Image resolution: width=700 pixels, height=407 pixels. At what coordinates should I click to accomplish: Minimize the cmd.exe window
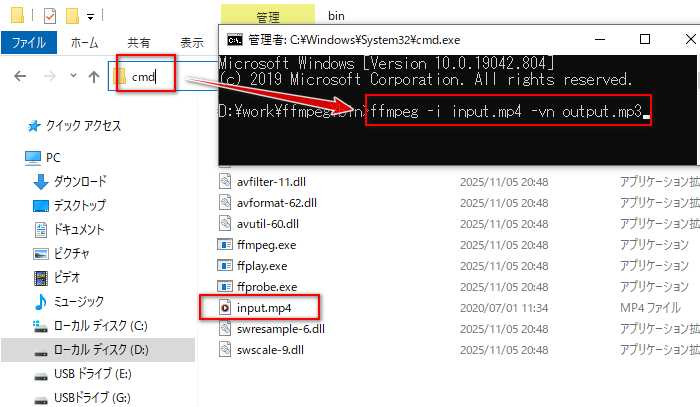click(600, 40)
